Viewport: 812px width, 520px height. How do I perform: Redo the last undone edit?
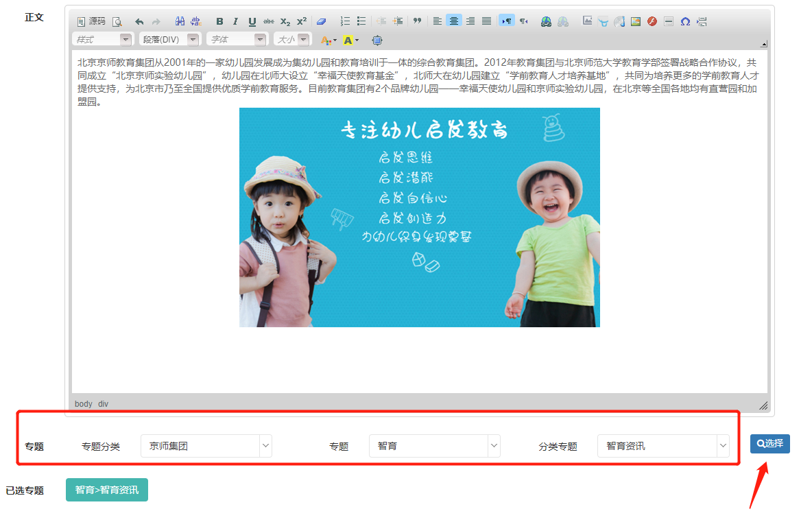[x=156, y=21]
